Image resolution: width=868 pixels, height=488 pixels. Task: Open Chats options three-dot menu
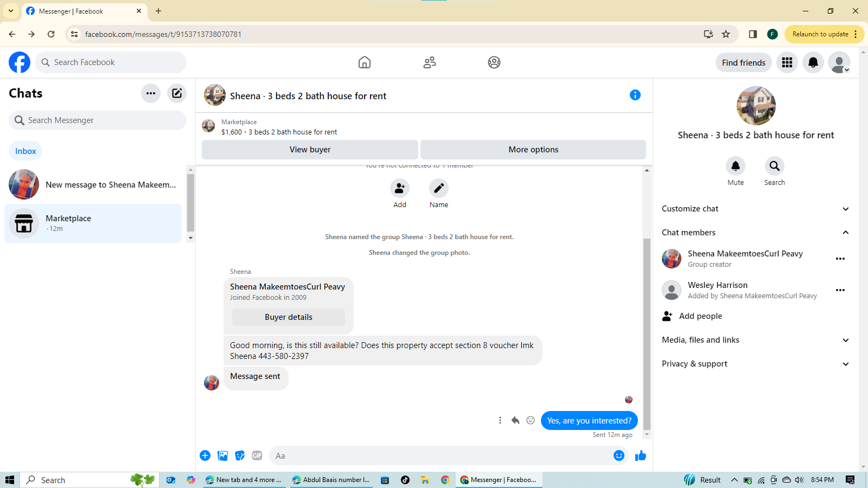pos(151,93)
